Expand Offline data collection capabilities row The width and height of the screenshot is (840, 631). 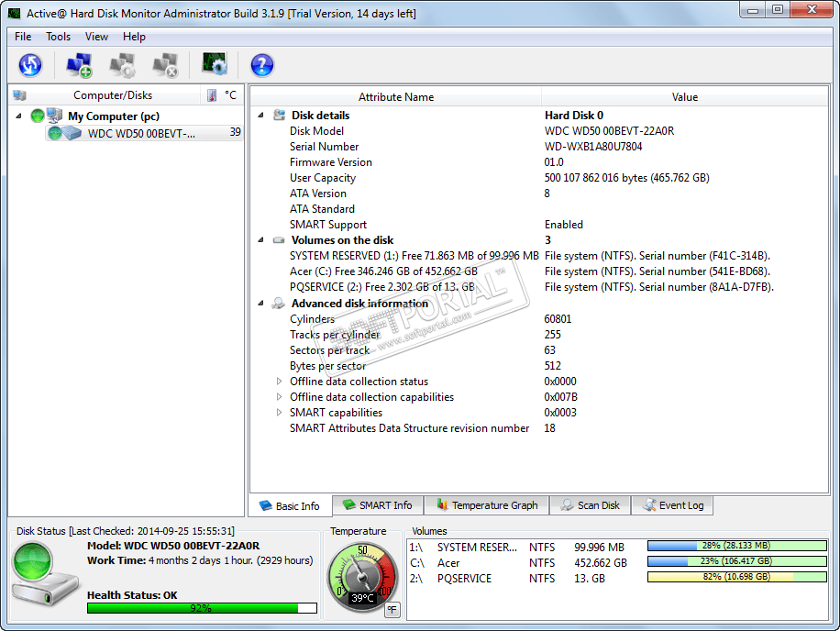pos(279,397)
